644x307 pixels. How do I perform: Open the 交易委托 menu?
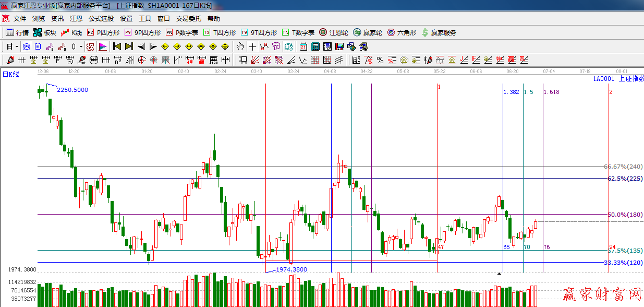tap(188, 18)
